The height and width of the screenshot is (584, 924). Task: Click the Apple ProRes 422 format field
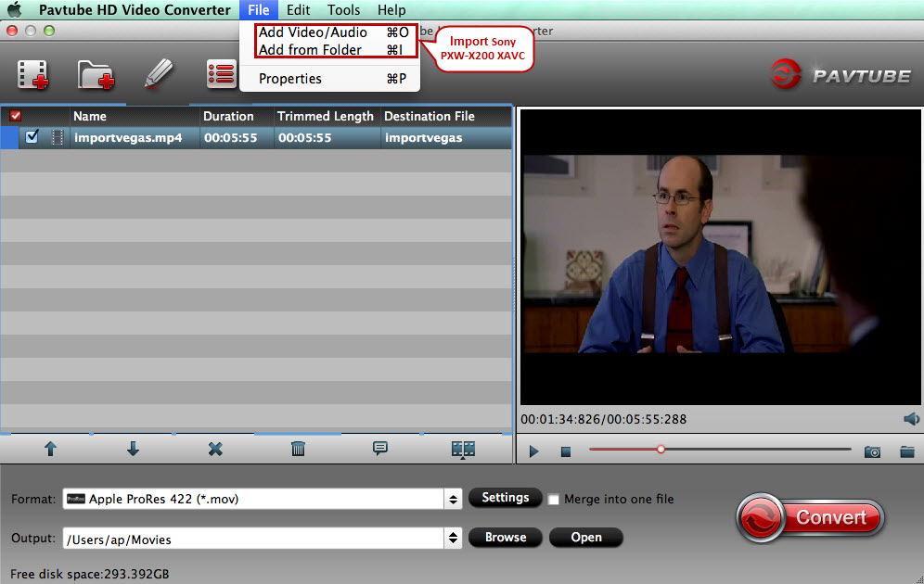253,500
